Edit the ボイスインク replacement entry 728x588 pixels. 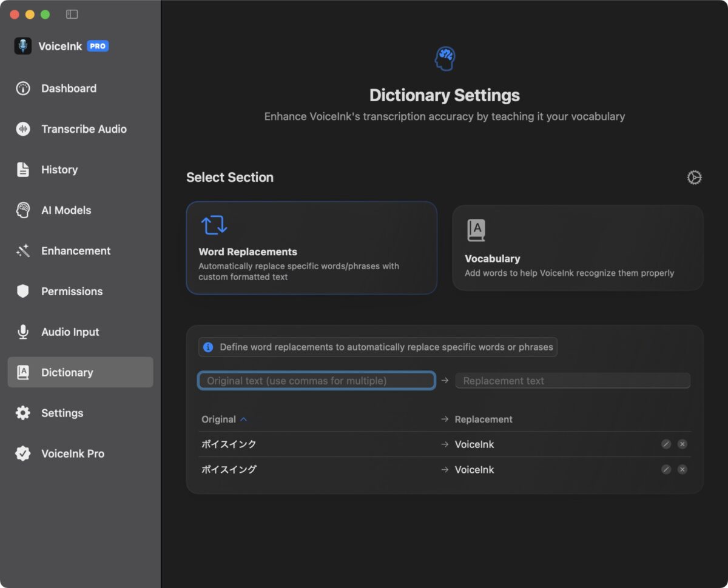tap(666, 444)
